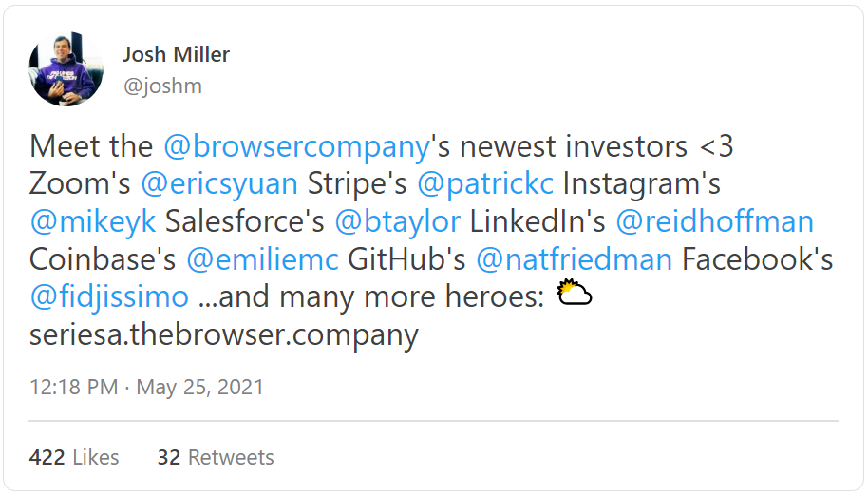Click Josh Miller's profile avatar
This screenshot has height=496, width=868.
66,71
